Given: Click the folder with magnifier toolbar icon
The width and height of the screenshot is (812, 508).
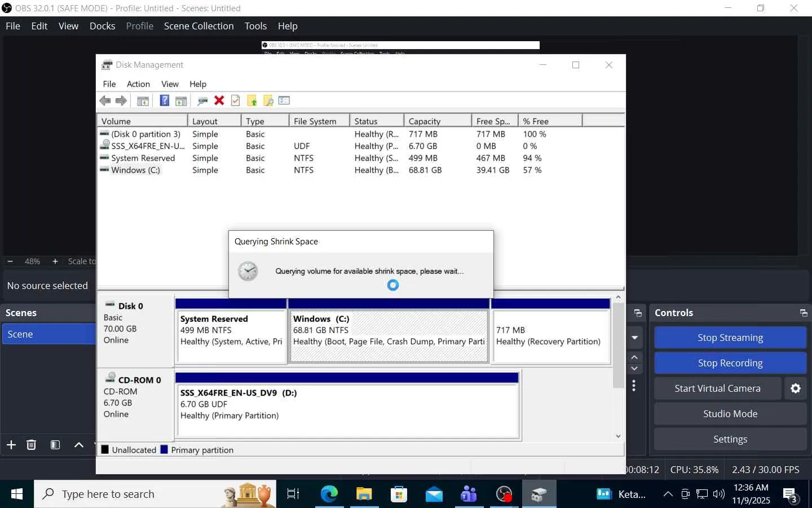Looking at the screenshot, I should (268, 100).
